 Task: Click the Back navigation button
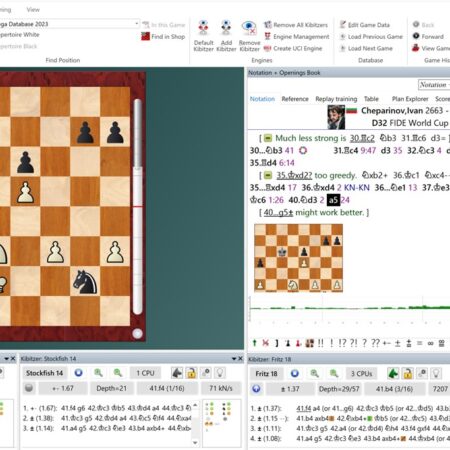[423, 25]
